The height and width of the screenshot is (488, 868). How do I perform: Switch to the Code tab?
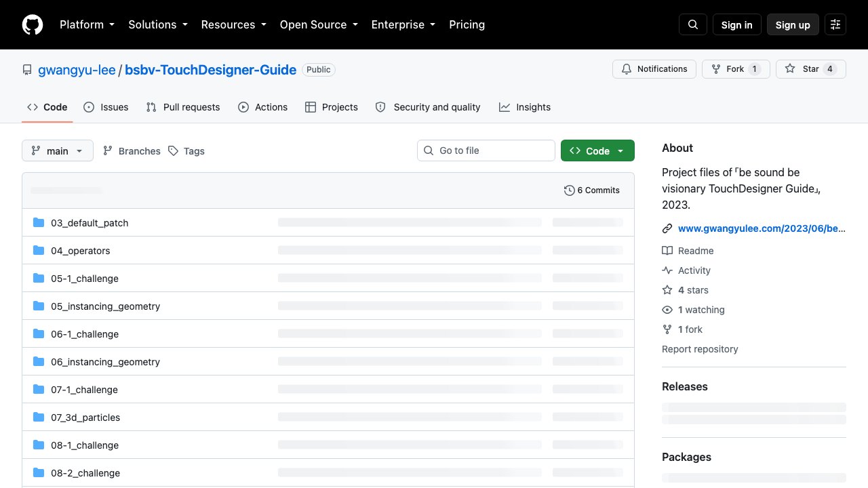[x=47, y=107]
